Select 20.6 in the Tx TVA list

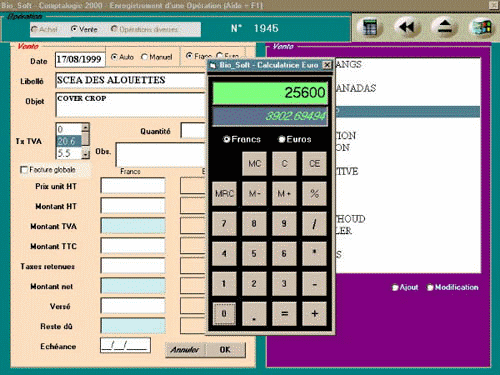[69, 141]
